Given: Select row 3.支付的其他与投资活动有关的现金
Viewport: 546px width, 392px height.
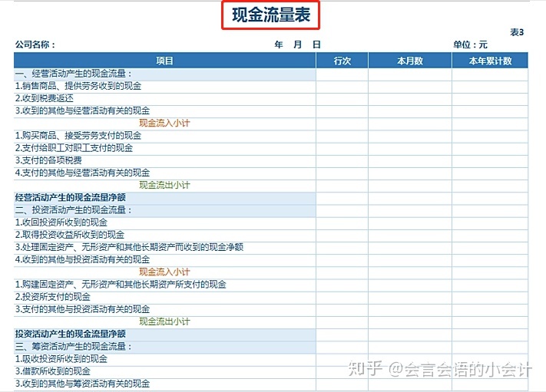Looking at the screenshot, I should [271, 310].
